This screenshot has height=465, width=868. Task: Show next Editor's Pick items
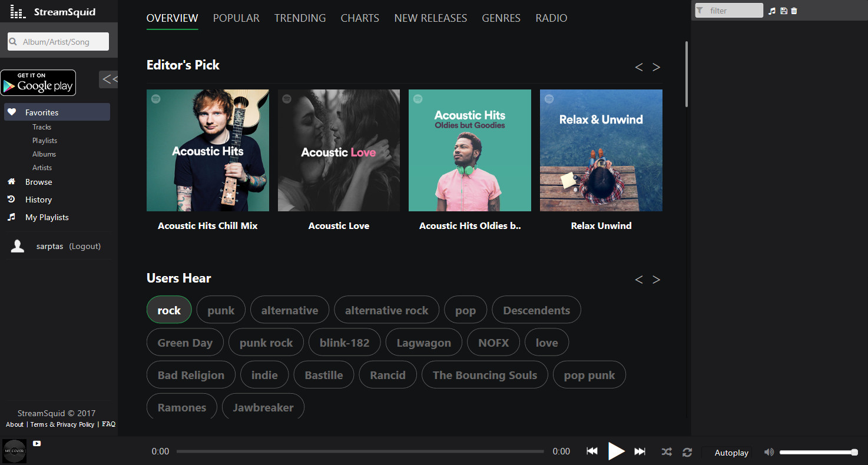(657, 67)
